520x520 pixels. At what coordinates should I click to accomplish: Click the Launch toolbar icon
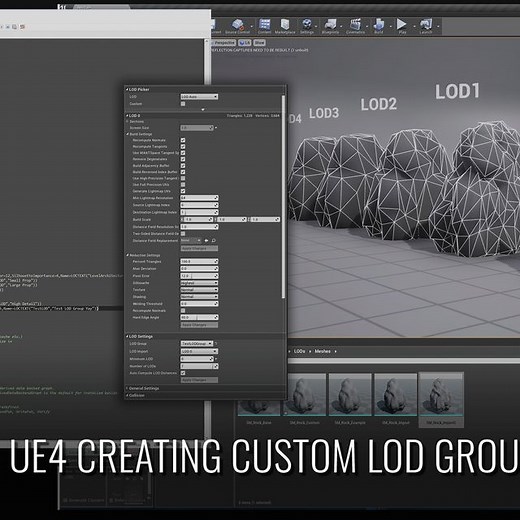[x=426, y=26]
